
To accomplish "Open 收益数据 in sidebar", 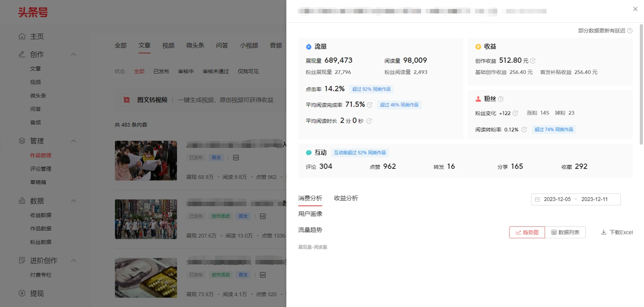I will pos(41,215).
